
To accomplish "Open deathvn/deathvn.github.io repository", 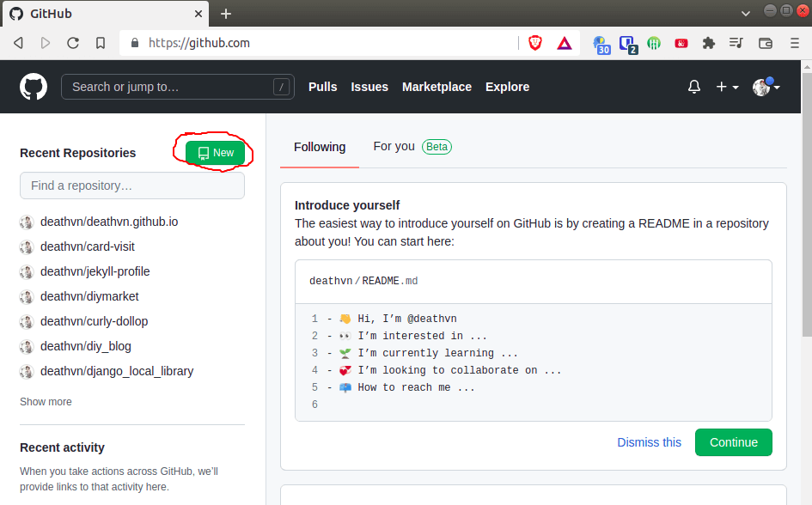I will click(x=109, y=222).
